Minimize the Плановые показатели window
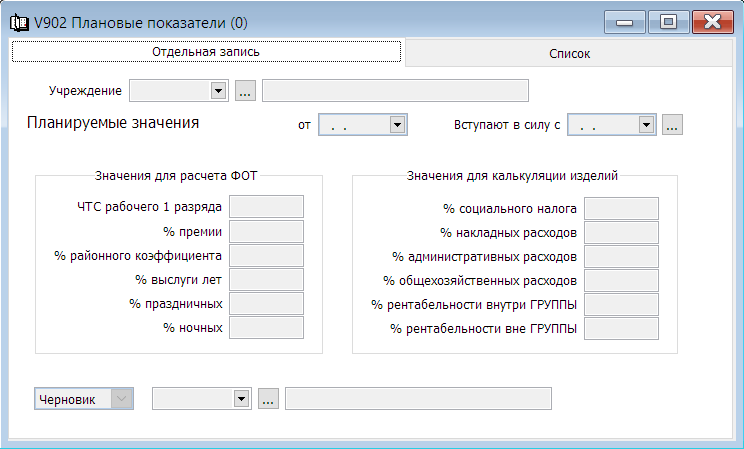The width and height of the screenshot is (744, 449). (624, 22)
